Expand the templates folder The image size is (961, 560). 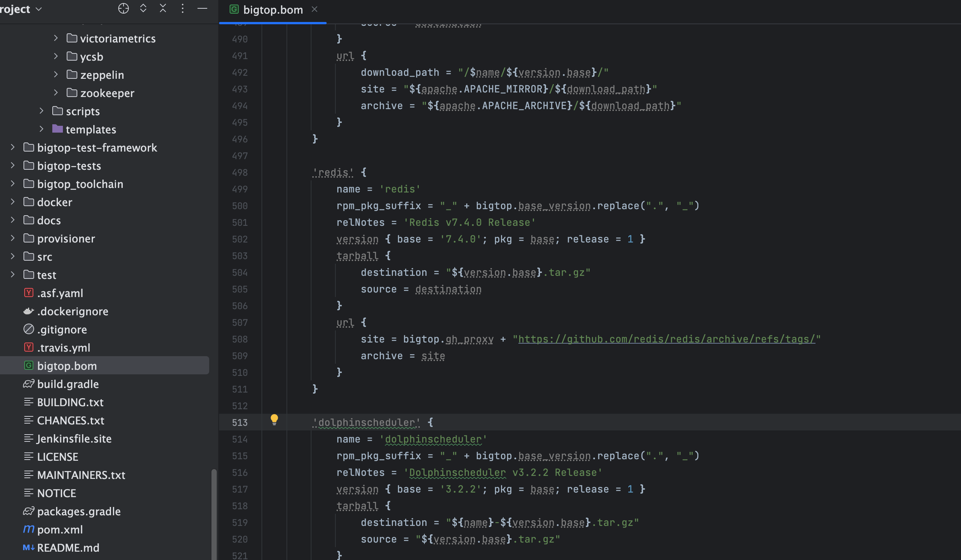pyautogui.click(x=42, y=129)
